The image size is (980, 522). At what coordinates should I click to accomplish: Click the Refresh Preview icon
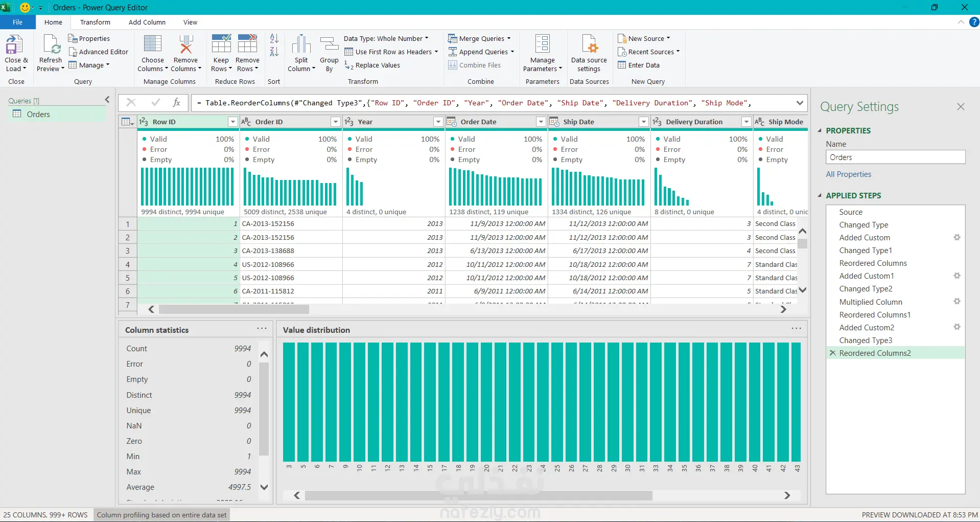(x=51, y=44)
